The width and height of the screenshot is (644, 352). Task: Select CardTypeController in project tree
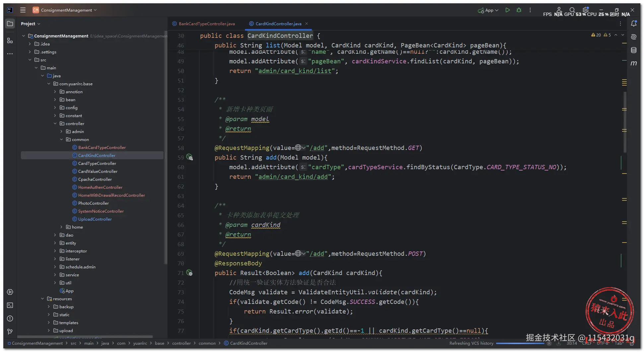coord(97,163)
